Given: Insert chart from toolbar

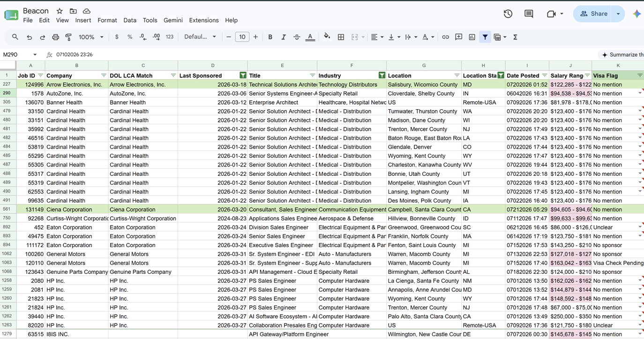Looking at the screenshot, I should (x=472, y=37).
